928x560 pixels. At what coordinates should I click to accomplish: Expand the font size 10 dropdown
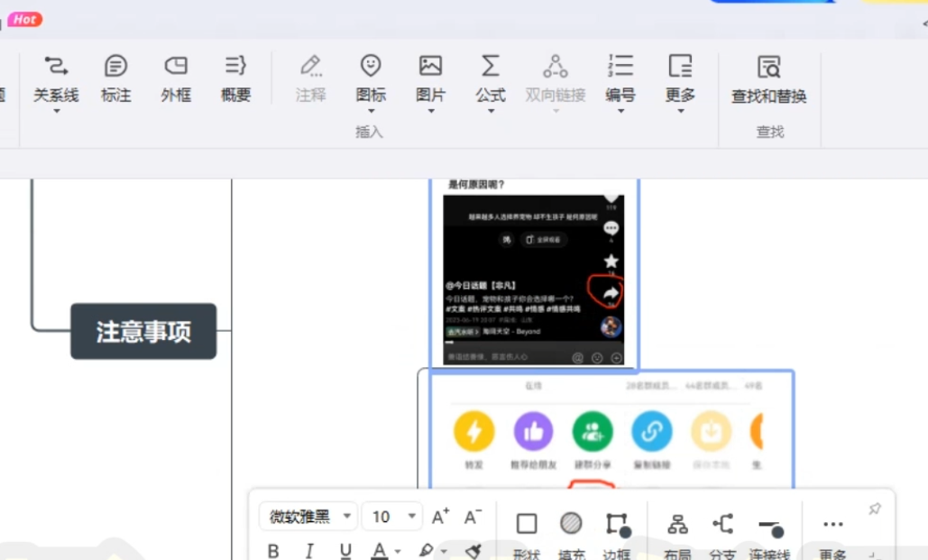point(412,517)
